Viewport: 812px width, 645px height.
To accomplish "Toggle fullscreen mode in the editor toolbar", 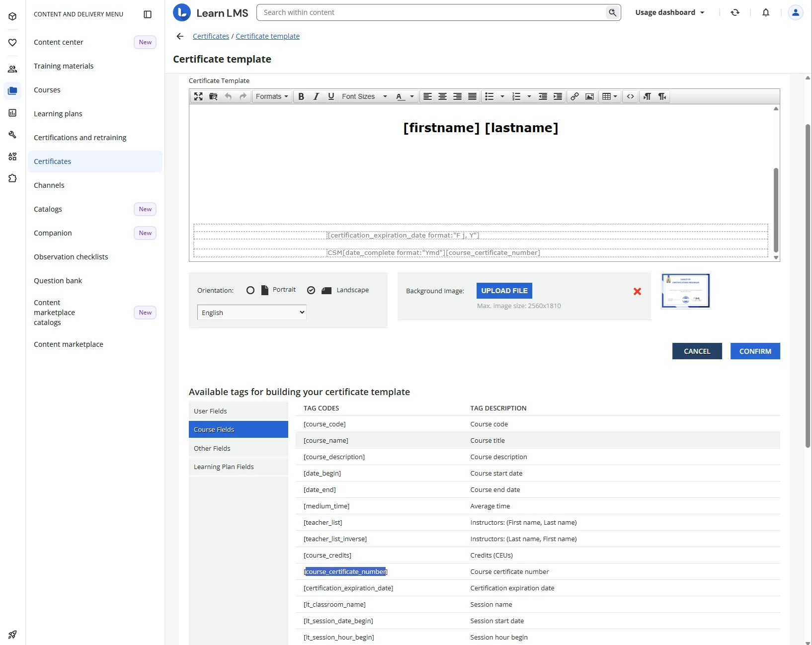I will [198, 96].
